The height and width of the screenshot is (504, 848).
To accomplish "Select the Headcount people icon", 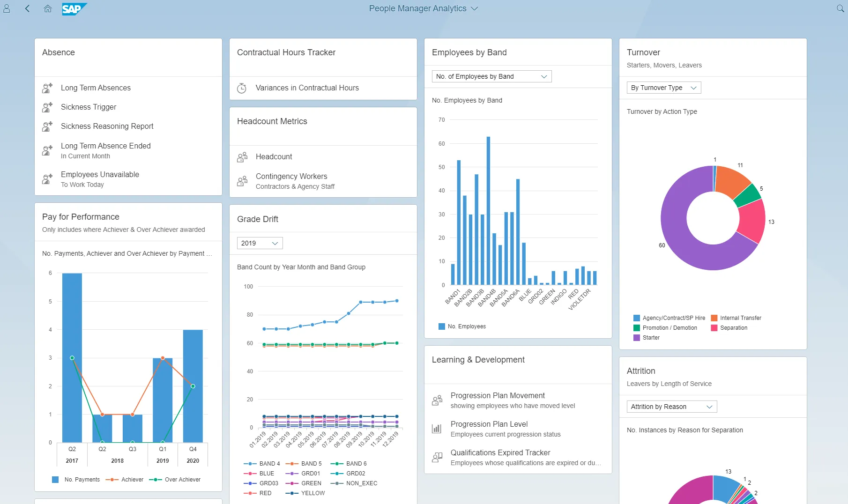I will [242, 156].
